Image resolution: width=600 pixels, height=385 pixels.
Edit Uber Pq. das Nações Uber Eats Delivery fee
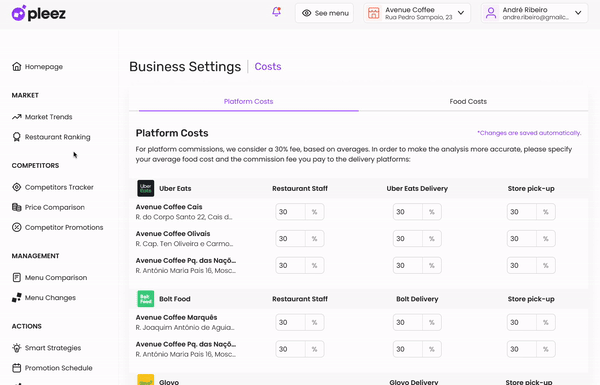(408, 265)
